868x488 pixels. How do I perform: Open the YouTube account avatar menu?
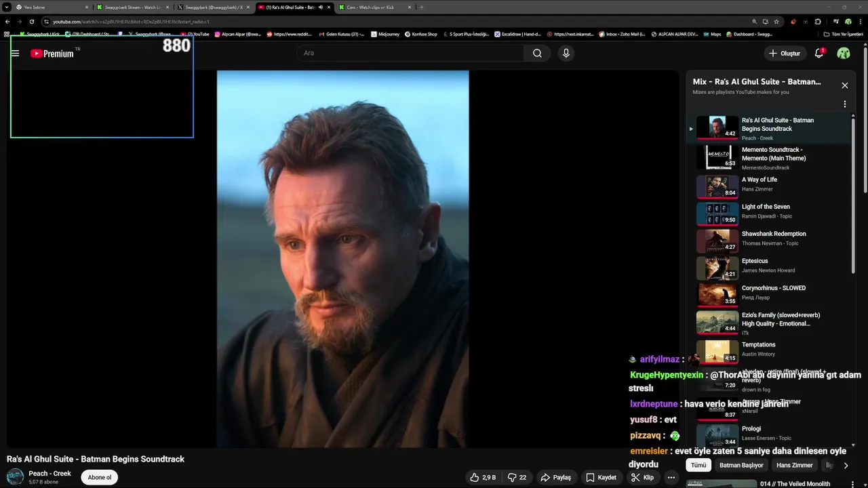click(x=844, y=53)
